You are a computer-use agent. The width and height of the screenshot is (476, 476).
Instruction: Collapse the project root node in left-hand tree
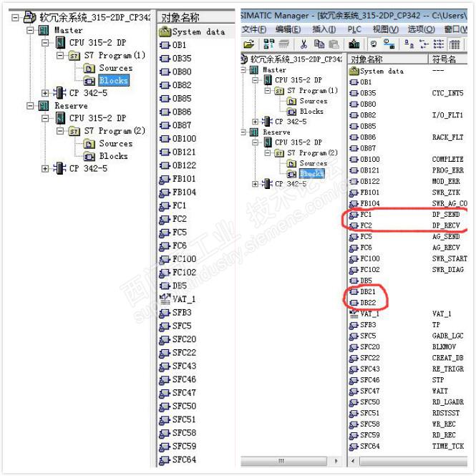15,18
